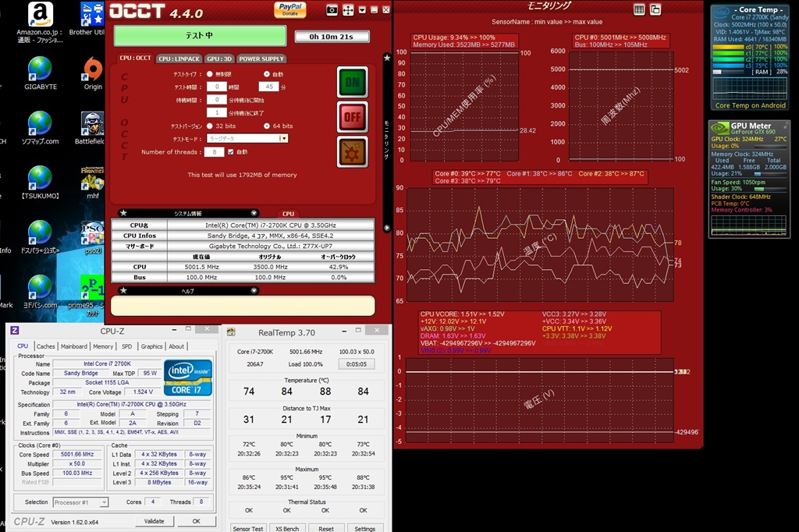Click the OCCT move-window arrows icon
The height and width of the screenshot is (532, 799).
(348, 10)
